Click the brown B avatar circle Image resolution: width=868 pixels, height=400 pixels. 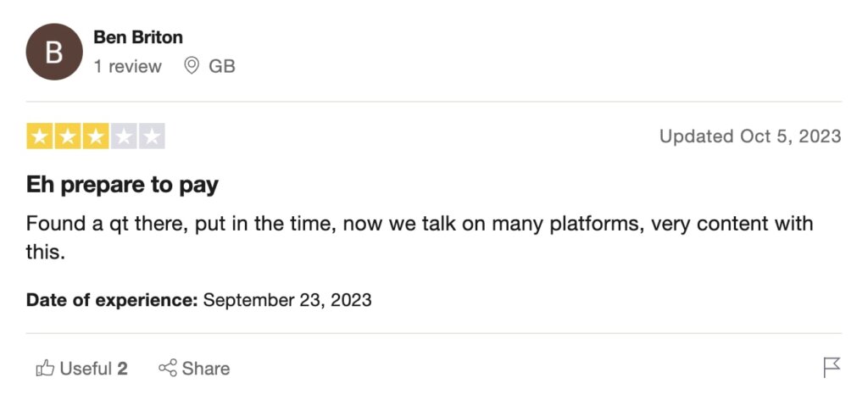tap(54, 52)
